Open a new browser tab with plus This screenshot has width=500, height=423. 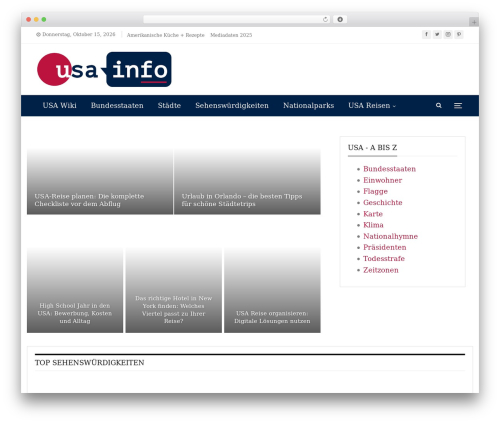click(x=474, y=22)
